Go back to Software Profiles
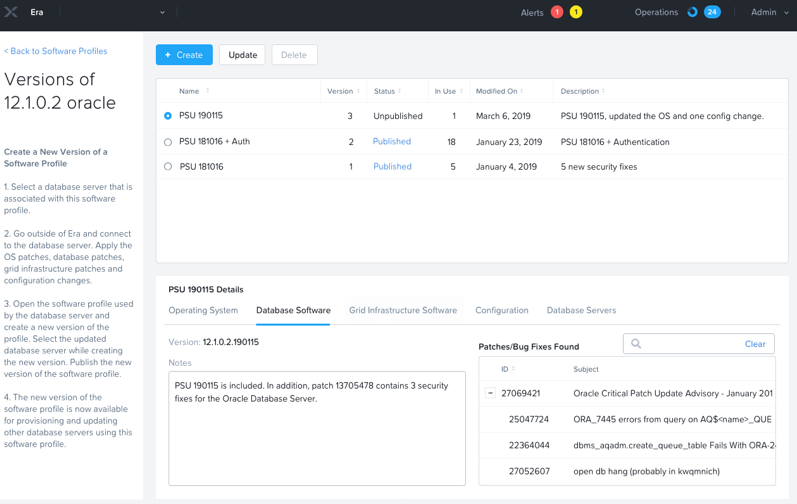This screenshot has width=797, height=504. coord(56,51)
